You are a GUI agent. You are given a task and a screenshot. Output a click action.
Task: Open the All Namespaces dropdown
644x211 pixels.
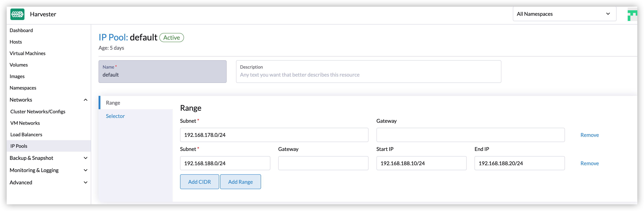pos(564,14)
